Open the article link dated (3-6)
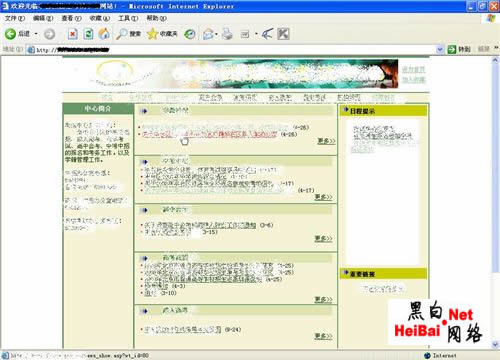 click(x=200, y=225)
